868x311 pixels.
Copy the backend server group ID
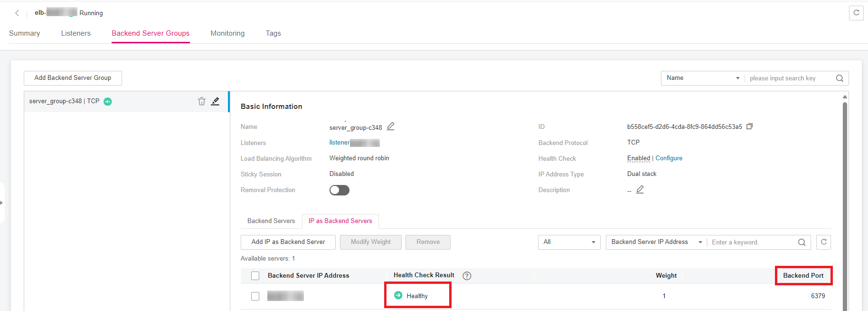tap(749, 126)
